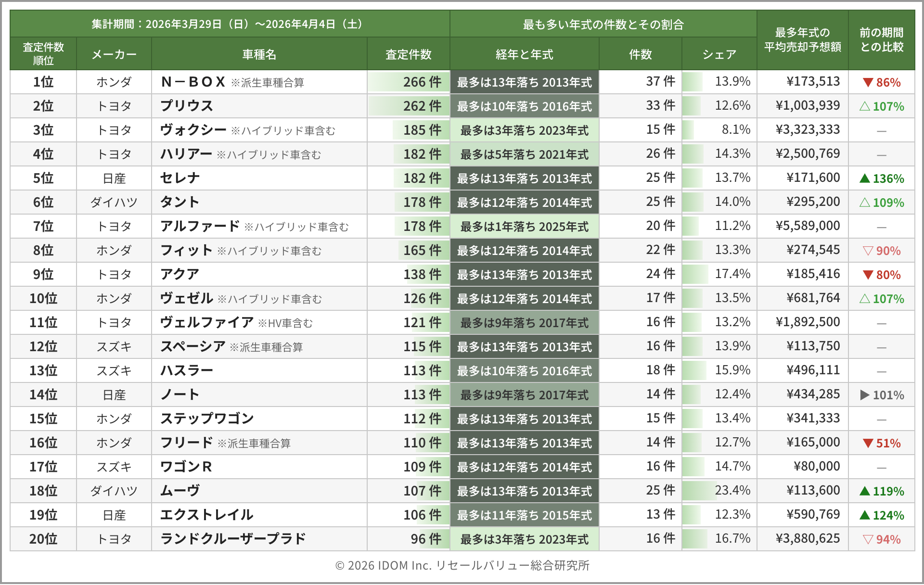
Task: Click the gray right arrow beside 101%
Action: click(x=864, y=395)
